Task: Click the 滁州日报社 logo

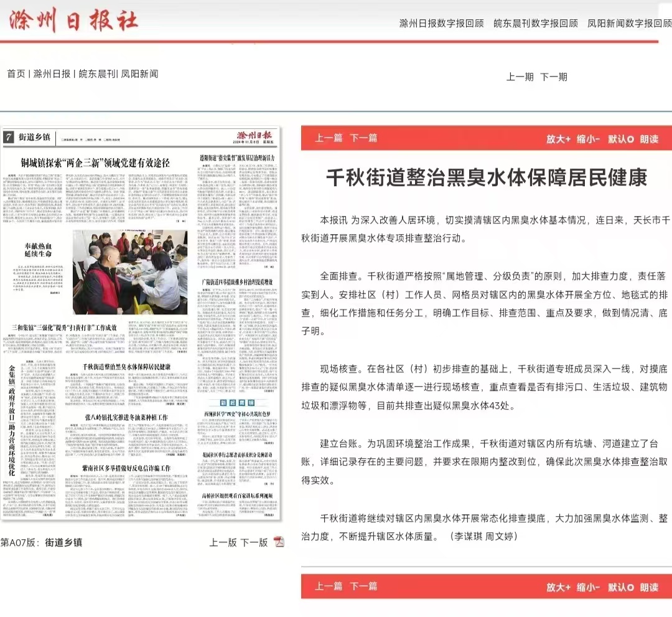Action: [73, 20]
